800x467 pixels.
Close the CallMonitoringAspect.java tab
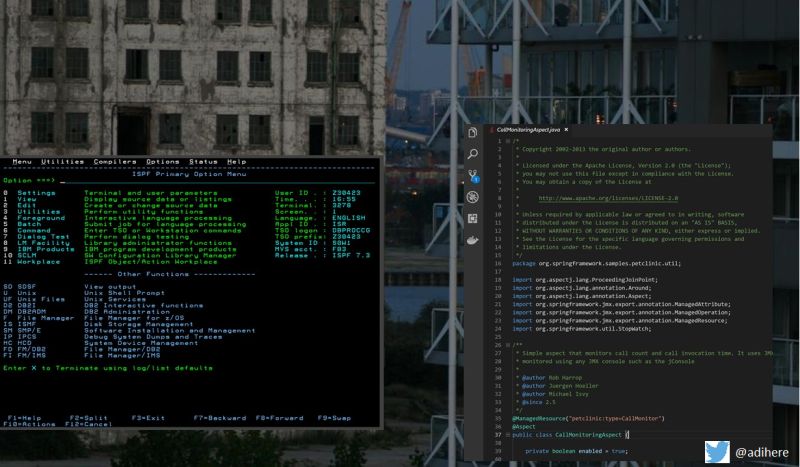pos(566,130)
